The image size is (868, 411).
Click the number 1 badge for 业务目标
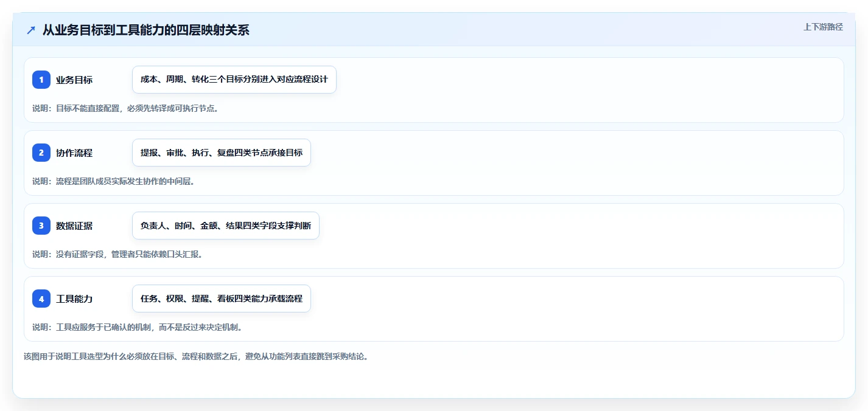41,80
